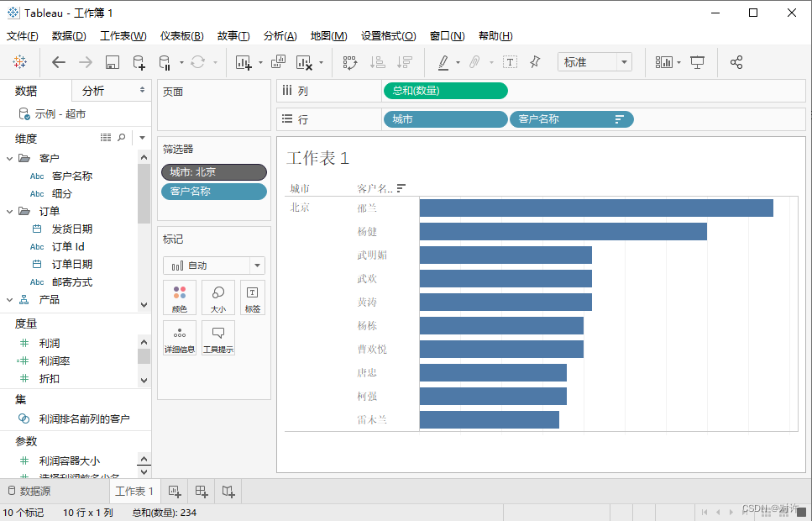Click the Tableau start page logo icon
812x521 pixels.
tap(19, 62)
